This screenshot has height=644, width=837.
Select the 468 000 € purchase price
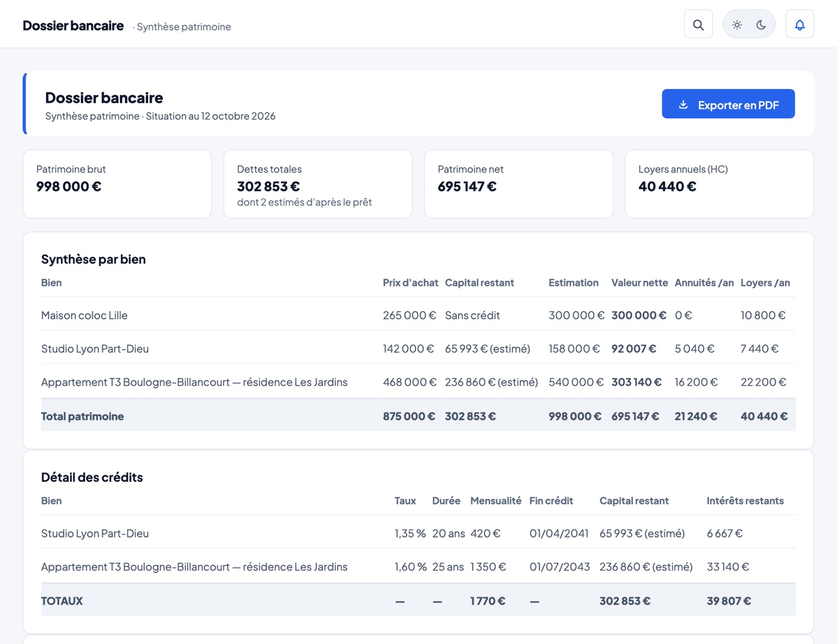coord(410,382)
